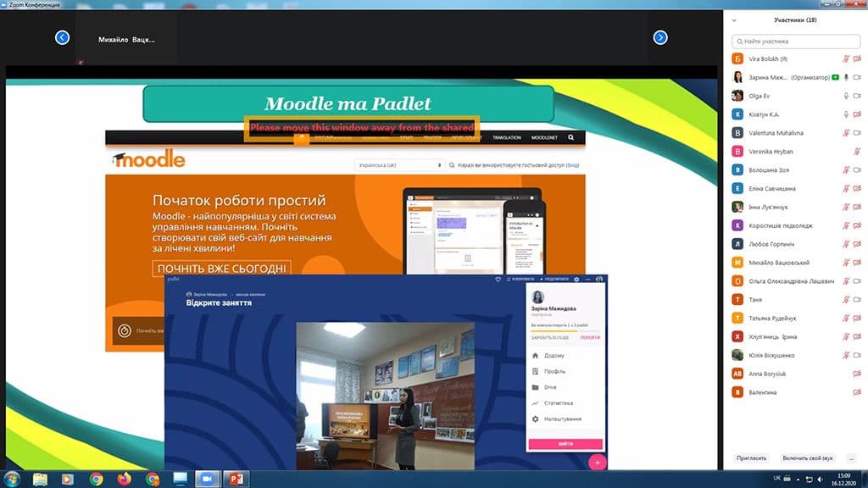Click the microphone icon for Ковтун К.А.

point(846,114)
